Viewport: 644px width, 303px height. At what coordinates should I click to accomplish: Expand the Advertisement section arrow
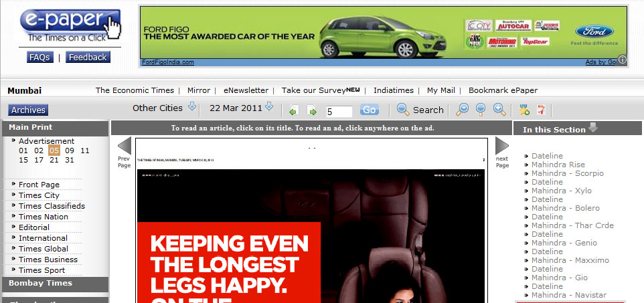14,140
